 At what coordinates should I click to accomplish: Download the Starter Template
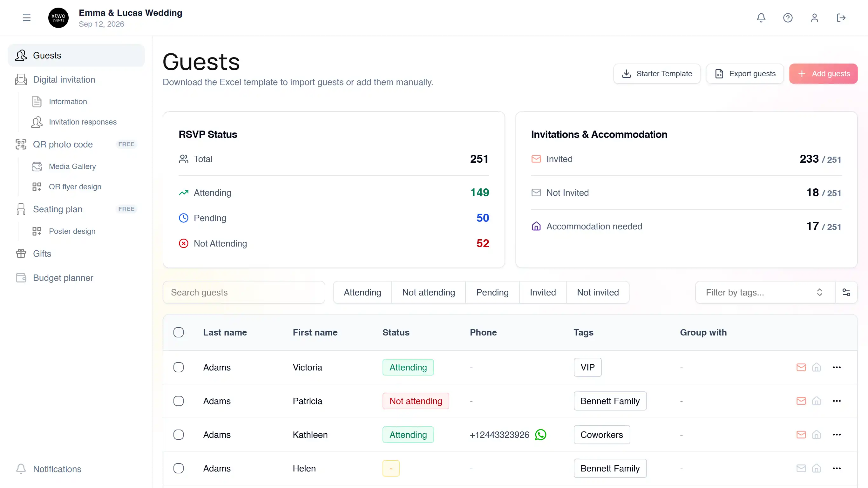click(657, 73)
